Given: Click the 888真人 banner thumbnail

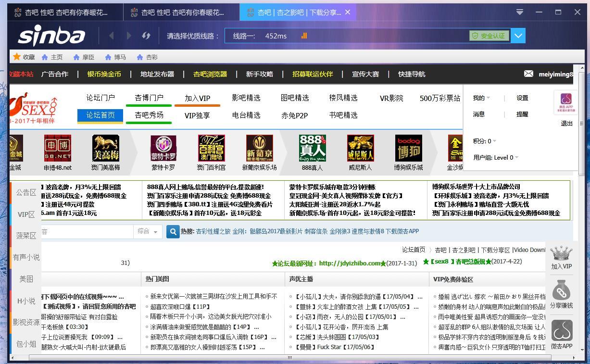Looking at the screenshot, I should pos(312,149).
